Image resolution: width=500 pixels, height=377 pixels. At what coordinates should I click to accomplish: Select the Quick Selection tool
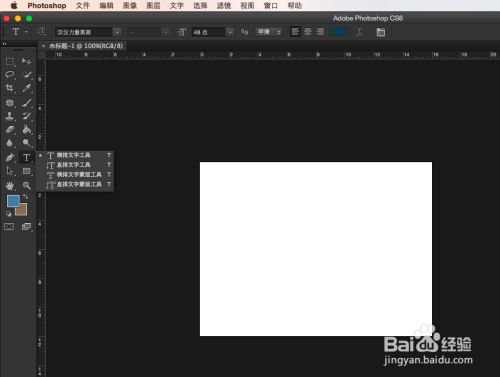(x=27, y=75)
